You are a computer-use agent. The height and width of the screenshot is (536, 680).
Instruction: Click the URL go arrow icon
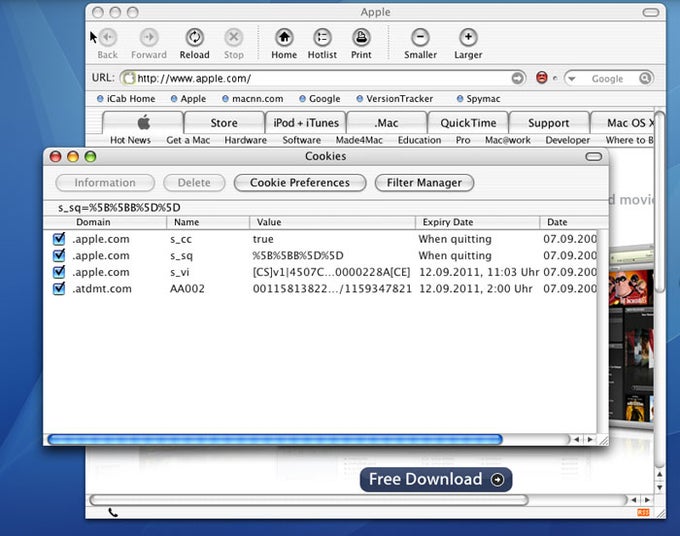click(517, 78)
